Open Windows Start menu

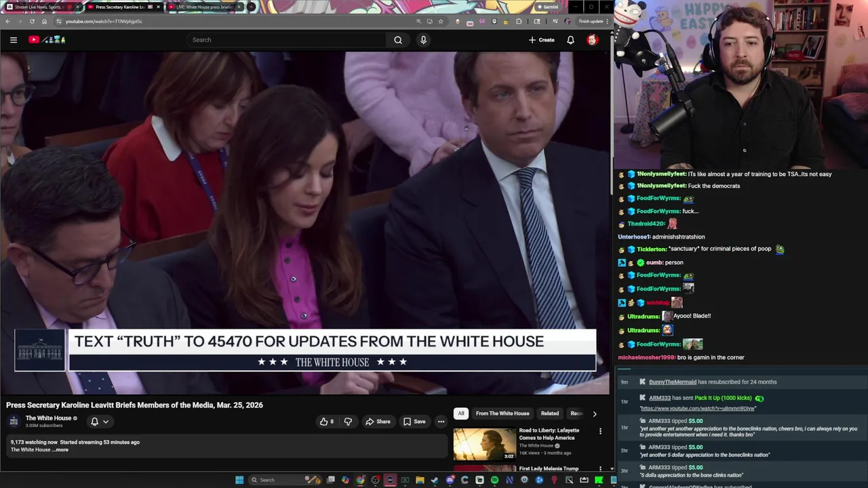point(239,480)
